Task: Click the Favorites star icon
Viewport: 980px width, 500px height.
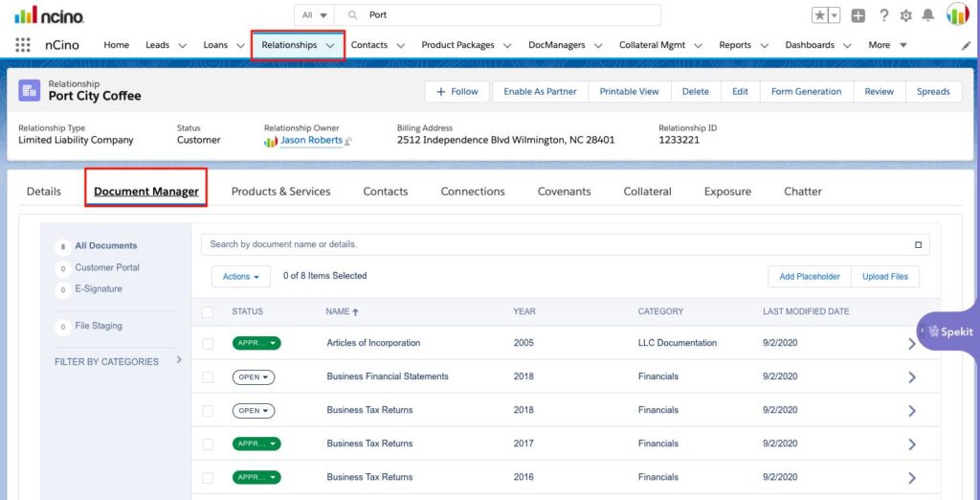Action: coord(819,15)
